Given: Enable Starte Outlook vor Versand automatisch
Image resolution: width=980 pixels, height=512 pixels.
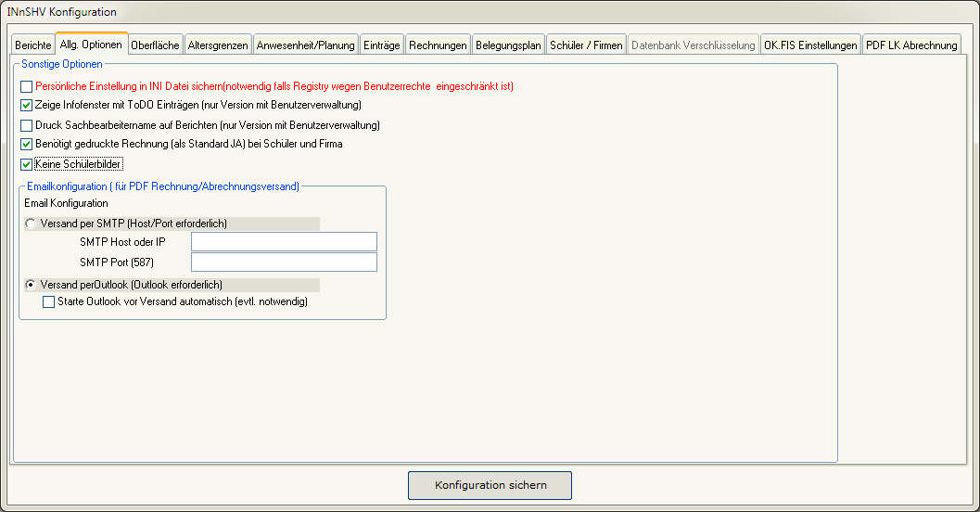Looking at the screenshot, I should pos(49,302).
